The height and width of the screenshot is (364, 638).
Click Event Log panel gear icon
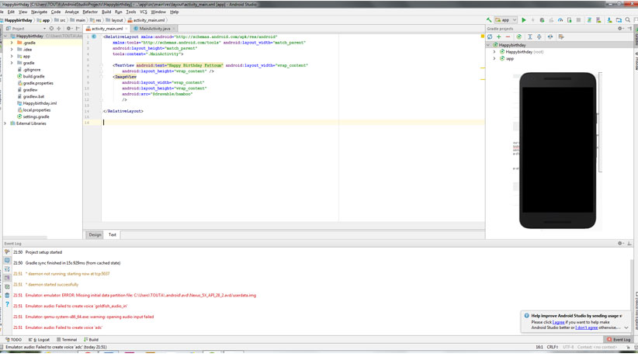(x=620, y=243)
